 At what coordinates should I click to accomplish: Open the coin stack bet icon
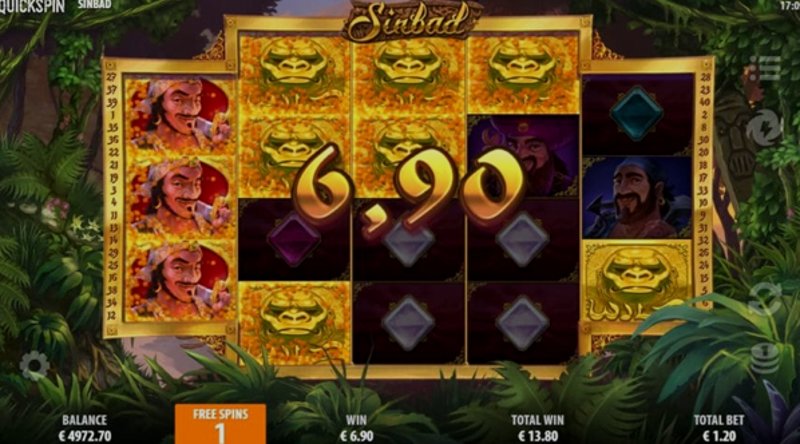pos(765,359)
